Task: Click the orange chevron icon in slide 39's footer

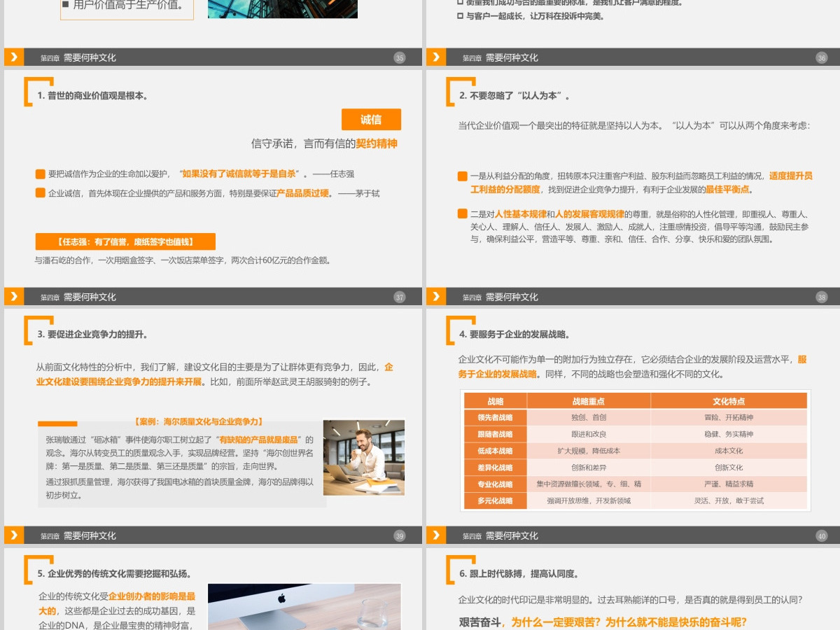Action: (x=14, y=535)
